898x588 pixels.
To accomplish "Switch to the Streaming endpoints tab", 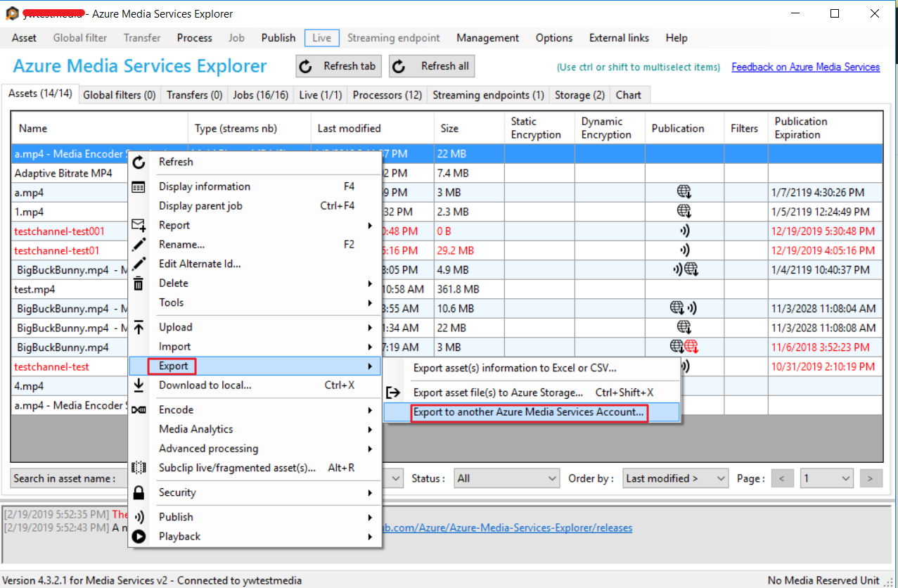I will tap(488, 95).
